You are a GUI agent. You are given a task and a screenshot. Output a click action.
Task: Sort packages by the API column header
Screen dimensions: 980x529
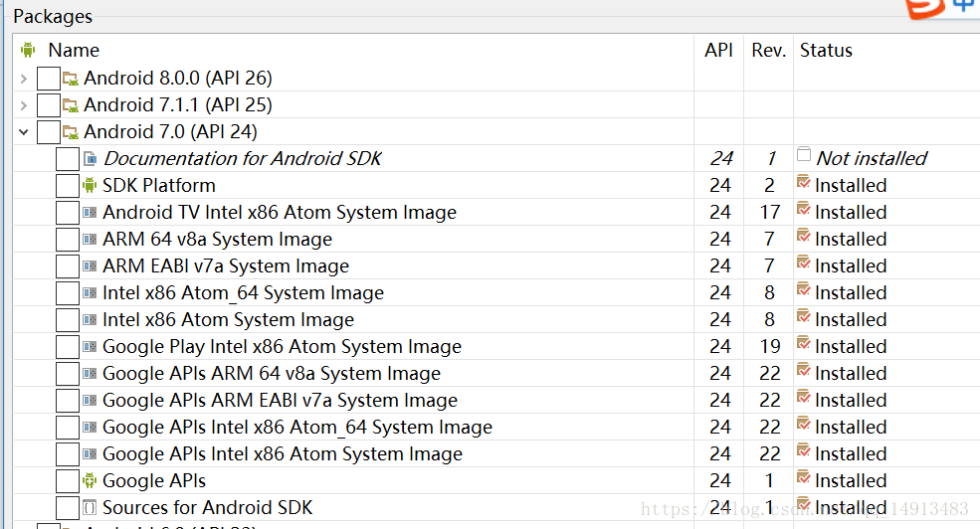[718, 50]
